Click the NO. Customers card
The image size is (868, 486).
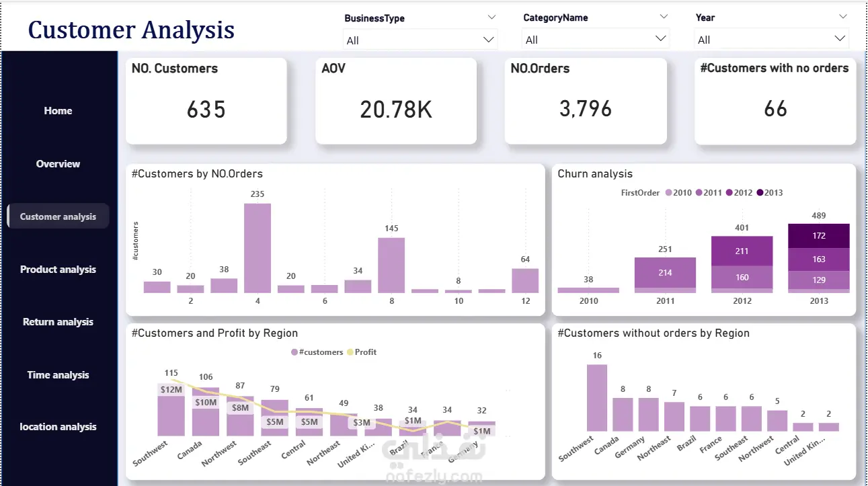206,101
